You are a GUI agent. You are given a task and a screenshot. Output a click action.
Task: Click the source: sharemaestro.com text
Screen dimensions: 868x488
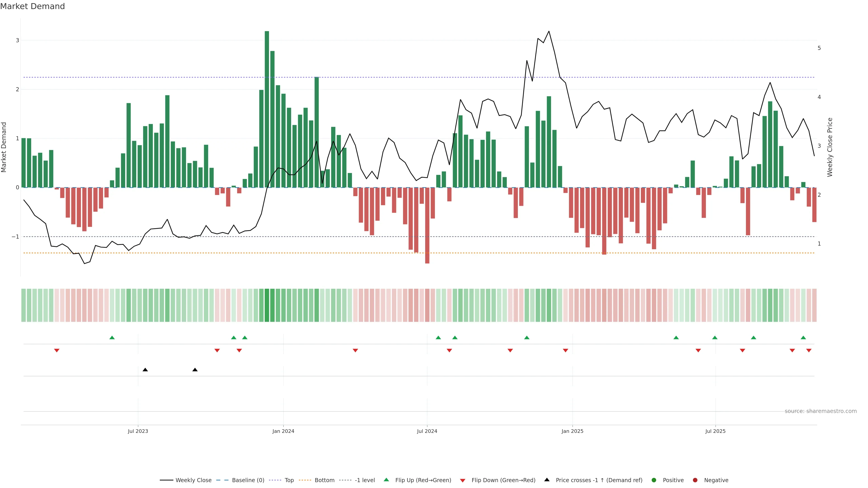[821, 411]
